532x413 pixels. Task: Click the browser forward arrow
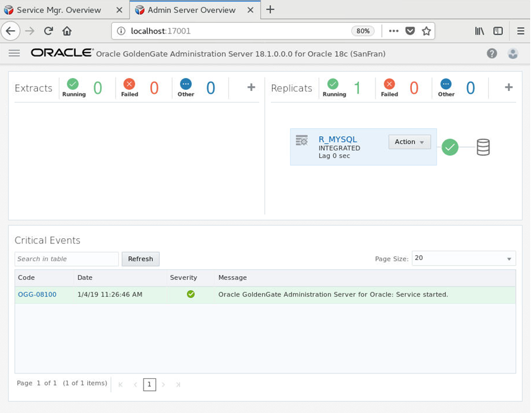[x=30, y=31]
